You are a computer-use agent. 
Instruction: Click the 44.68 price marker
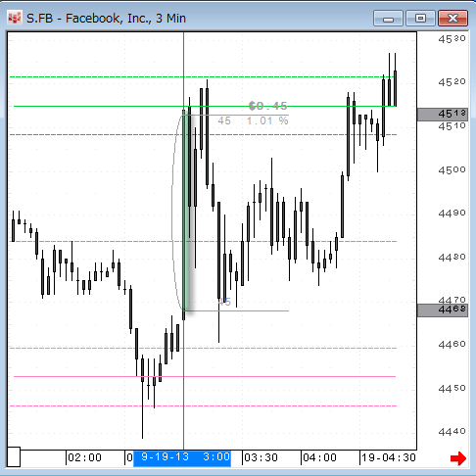(443, 309)
